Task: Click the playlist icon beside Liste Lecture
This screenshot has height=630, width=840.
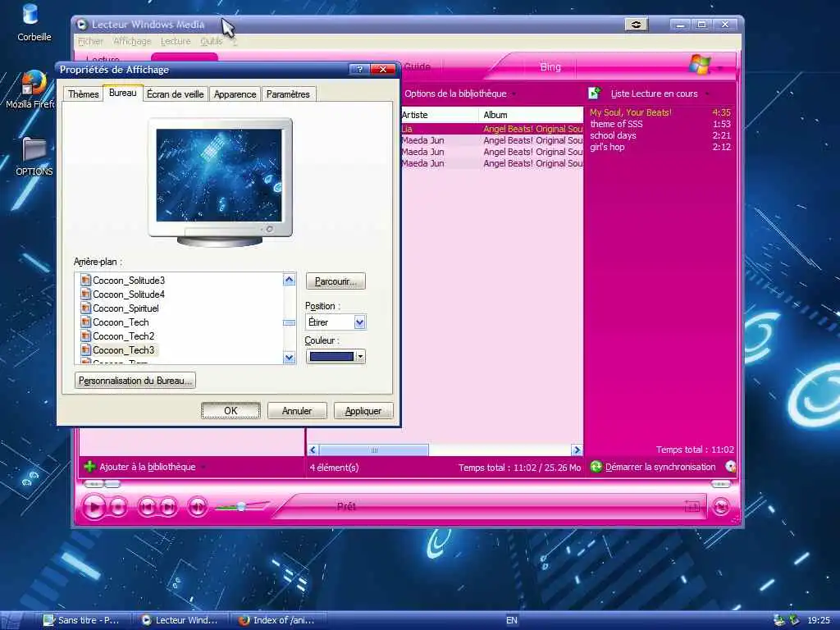Action: pyautogui.click(x=595, y=94)
